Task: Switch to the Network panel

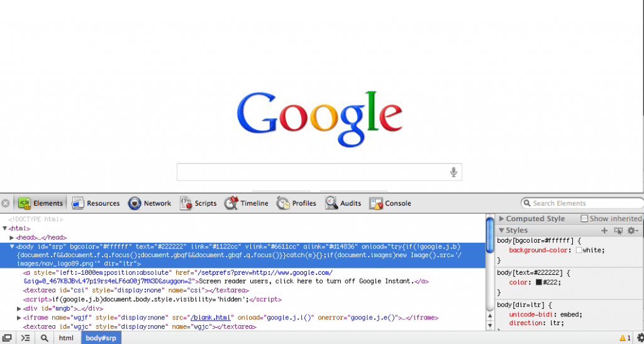Action: pyautogui.click(x=150, y=203)
